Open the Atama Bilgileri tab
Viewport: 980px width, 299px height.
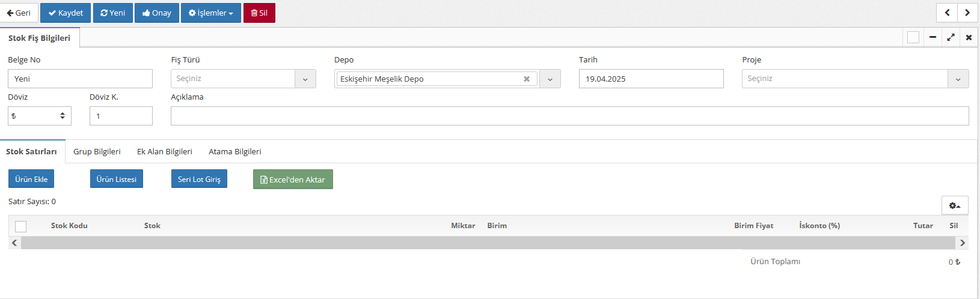234,151
